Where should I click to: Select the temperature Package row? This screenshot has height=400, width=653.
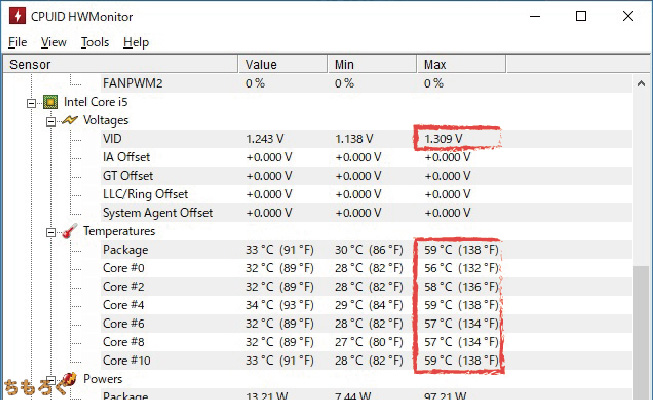click(366, 250)
